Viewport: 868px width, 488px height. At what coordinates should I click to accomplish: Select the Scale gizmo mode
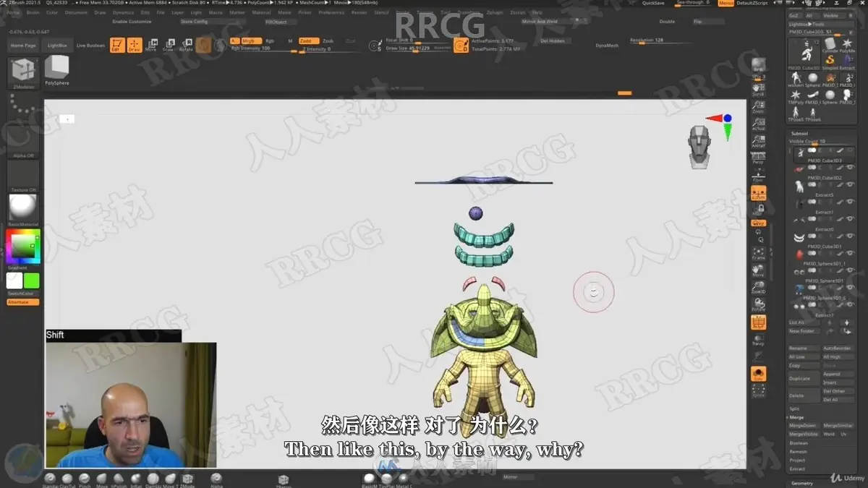(168, 46)
